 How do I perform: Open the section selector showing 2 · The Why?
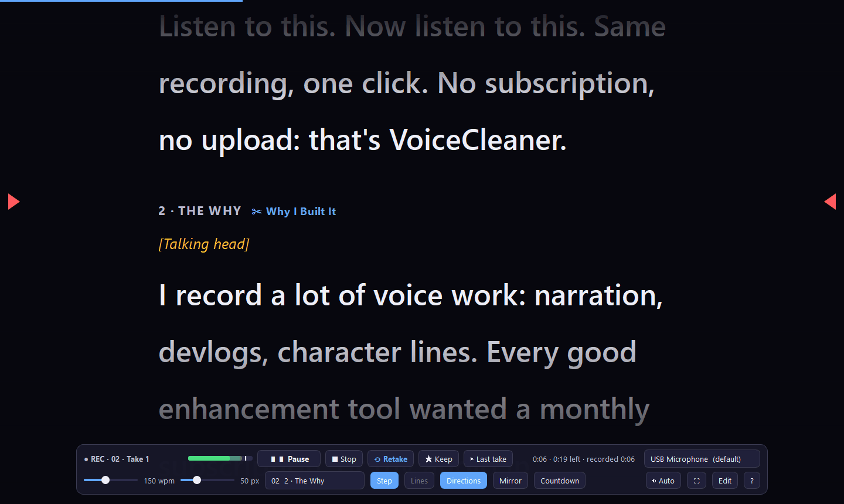315,481
